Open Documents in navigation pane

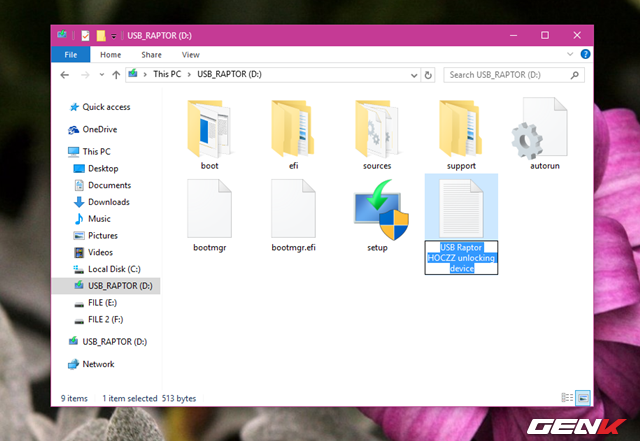coord(102,185)
